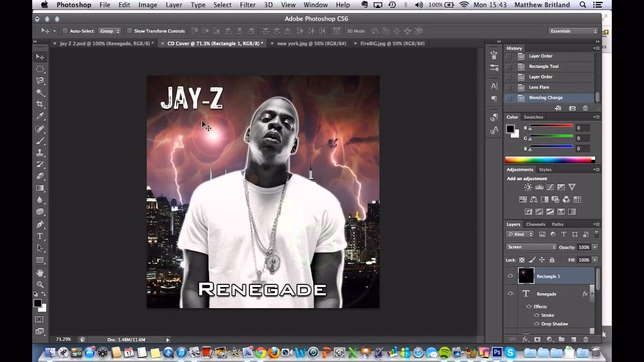644x362 pixels.
Task: Lock transparent pixels of the layer
Action: 522,260
